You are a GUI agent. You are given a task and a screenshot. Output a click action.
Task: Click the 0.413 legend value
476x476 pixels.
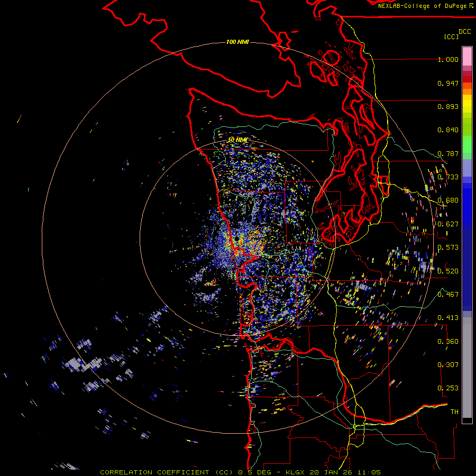point(448,318)
